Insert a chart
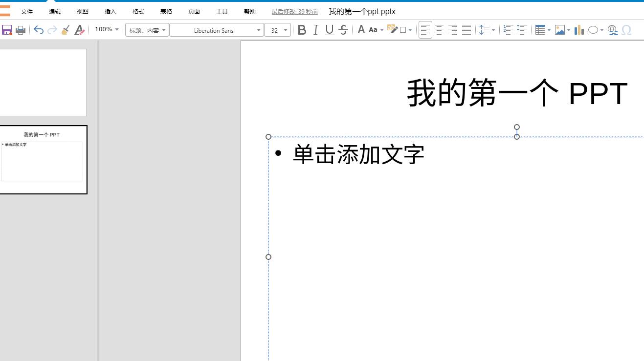The image size is (644, 361). pos(579,30)
